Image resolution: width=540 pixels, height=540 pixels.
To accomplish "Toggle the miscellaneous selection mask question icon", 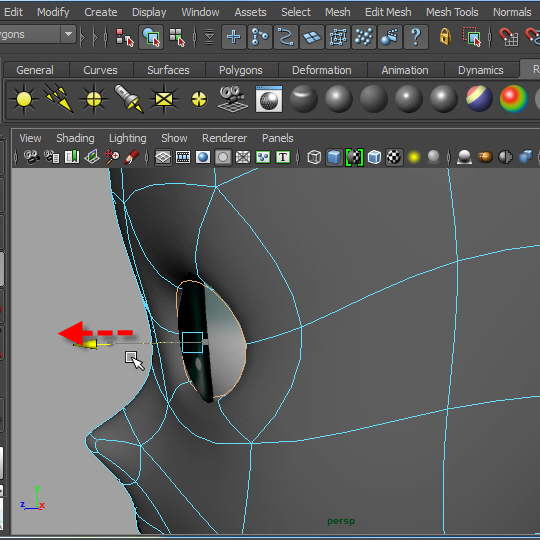I will pos(416,37).
